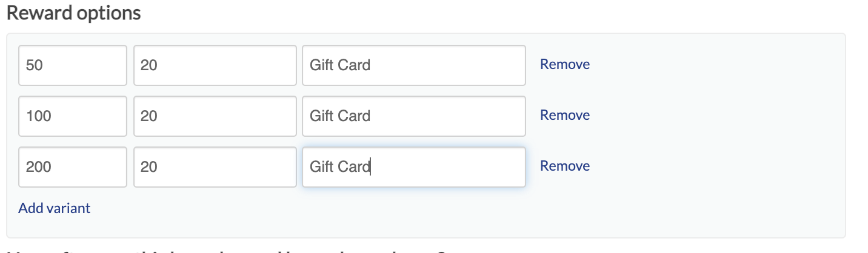868x253 pixels.
Task: Focus the second row's Gift Card field
Action: pyautogui.click(x=413, y=116)
